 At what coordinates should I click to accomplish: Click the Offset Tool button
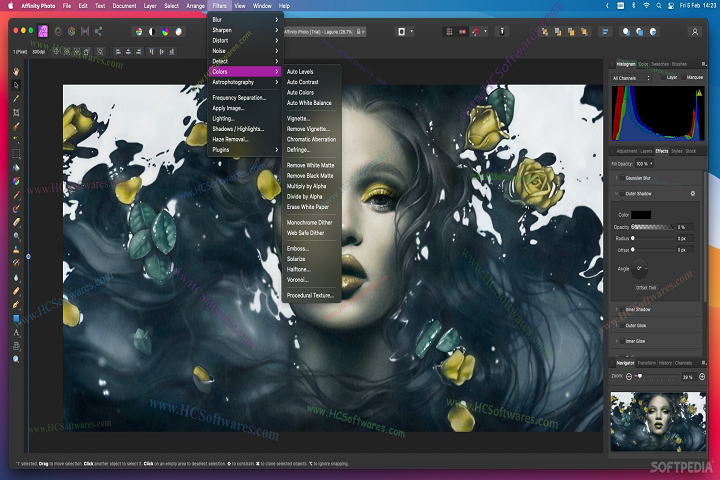click(646, 288)
